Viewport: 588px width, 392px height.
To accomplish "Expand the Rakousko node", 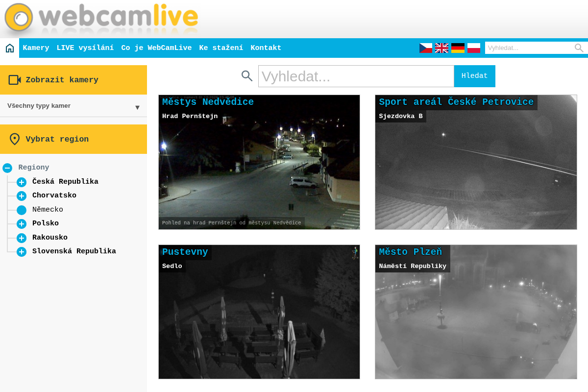I will coord(22,238).
